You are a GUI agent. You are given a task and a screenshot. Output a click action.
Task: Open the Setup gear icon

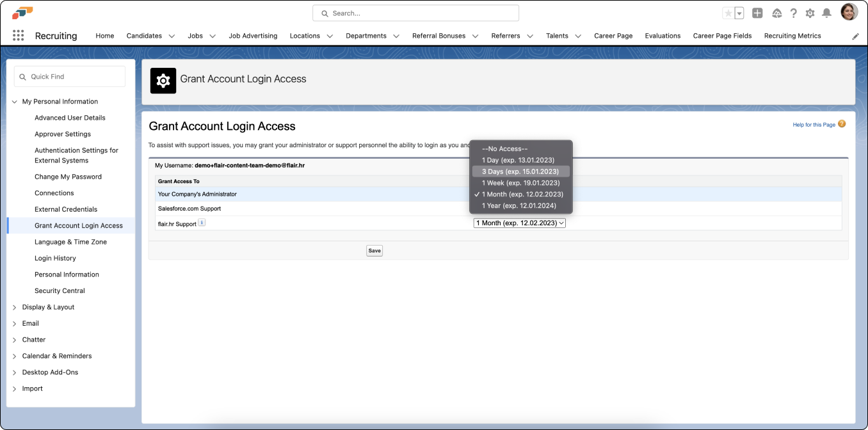tap(810, 13)
